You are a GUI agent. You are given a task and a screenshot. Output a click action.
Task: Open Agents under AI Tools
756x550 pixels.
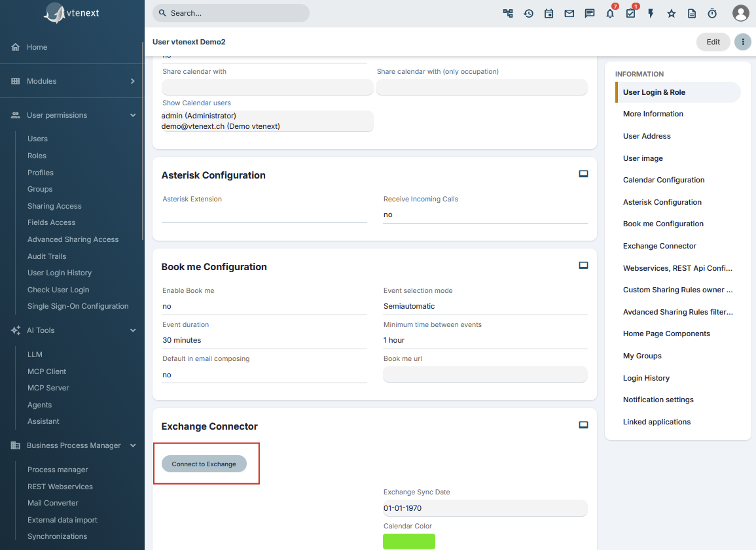(x=39, y=405)
